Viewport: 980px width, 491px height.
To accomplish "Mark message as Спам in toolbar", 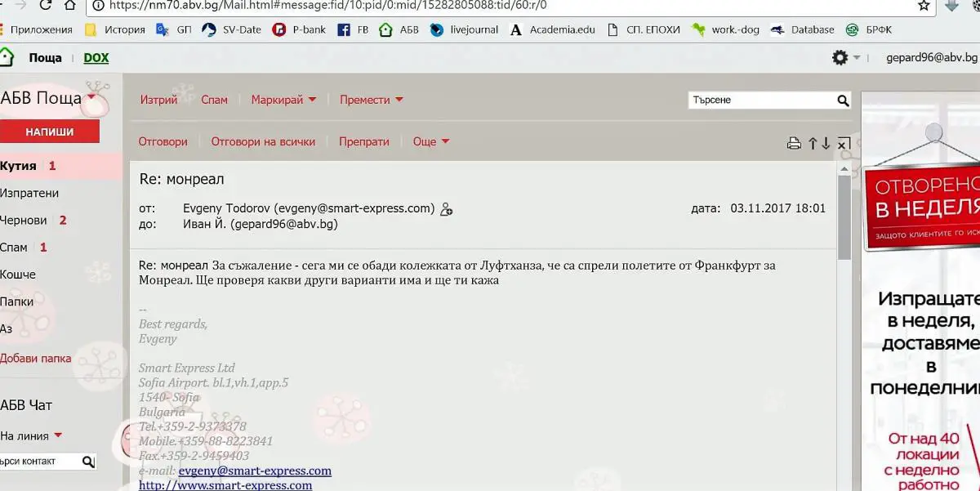I will coord(215,100).
